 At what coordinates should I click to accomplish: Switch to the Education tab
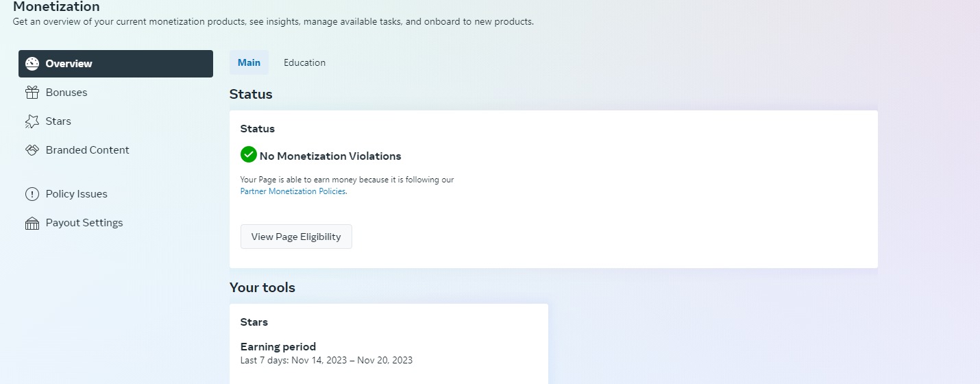304,62
